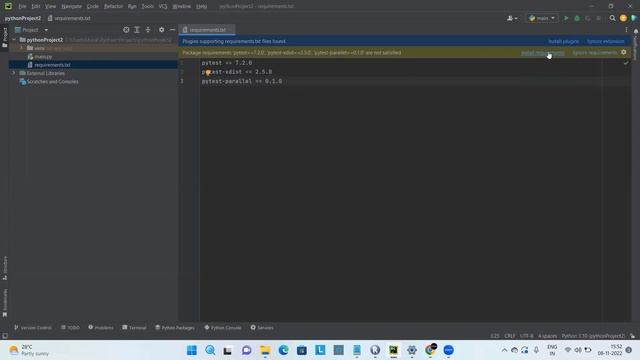Click Ignore requirements link
Viewport: 640px width, 360px height.
pyautogui.click(x=595, y=53)
